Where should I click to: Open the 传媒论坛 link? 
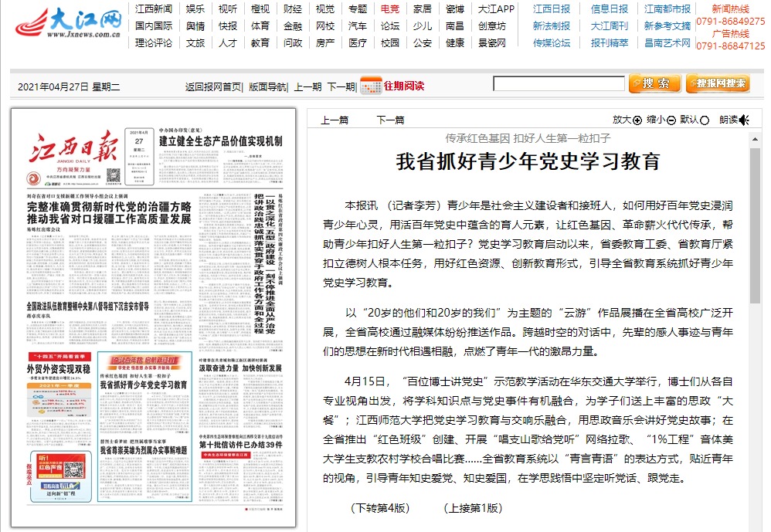[552, 43]
